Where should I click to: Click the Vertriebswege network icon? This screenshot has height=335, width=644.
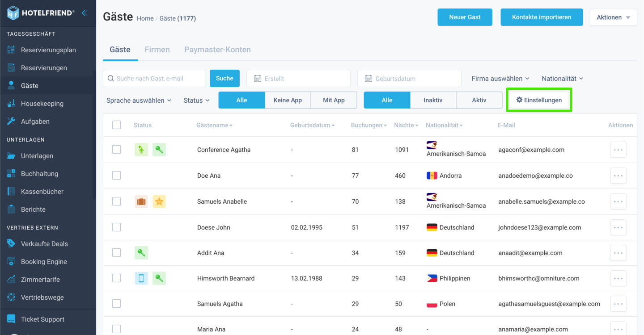[11, 297]
